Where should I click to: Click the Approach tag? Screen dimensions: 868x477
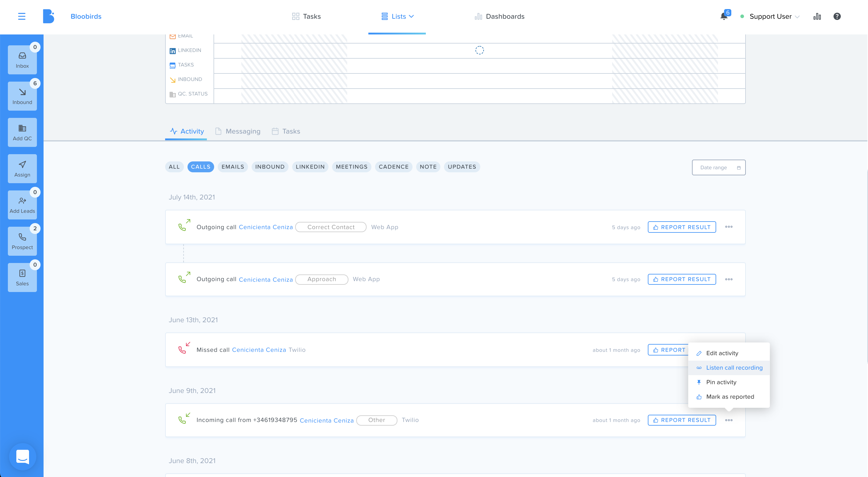pyautogui.click(x=321, y=279)
